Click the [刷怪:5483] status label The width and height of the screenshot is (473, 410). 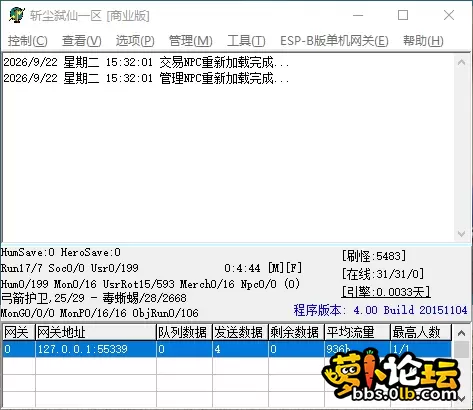click(x=374, y=256)
